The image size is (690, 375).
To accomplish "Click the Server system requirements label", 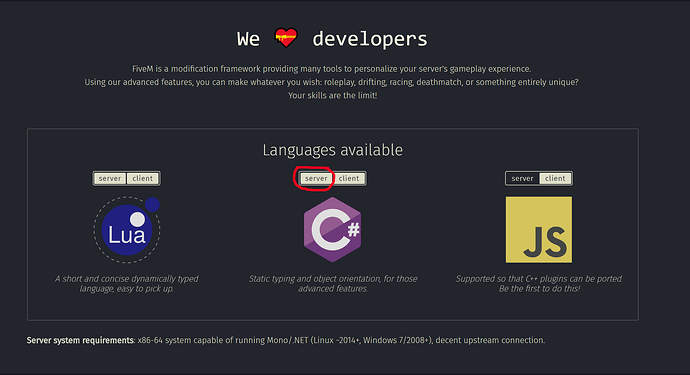I will [x=80, y=340].
